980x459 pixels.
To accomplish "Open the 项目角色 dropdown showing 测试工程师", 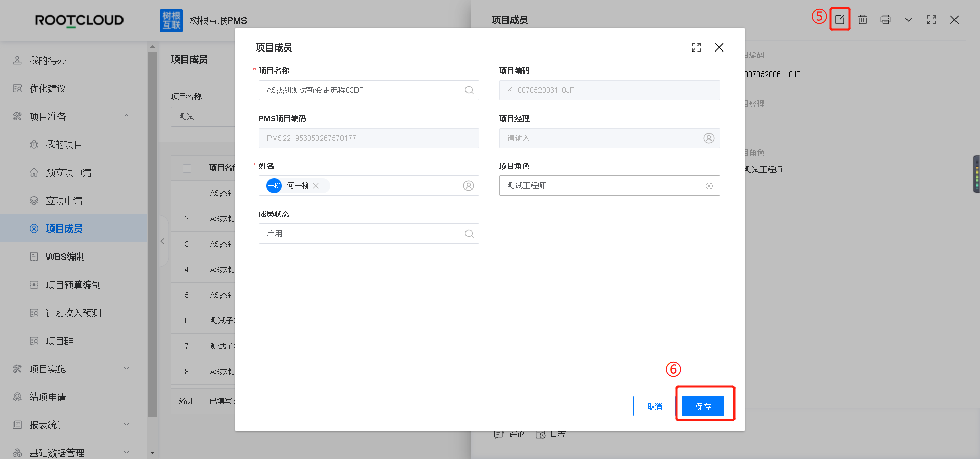I will (x=609, y=186).
